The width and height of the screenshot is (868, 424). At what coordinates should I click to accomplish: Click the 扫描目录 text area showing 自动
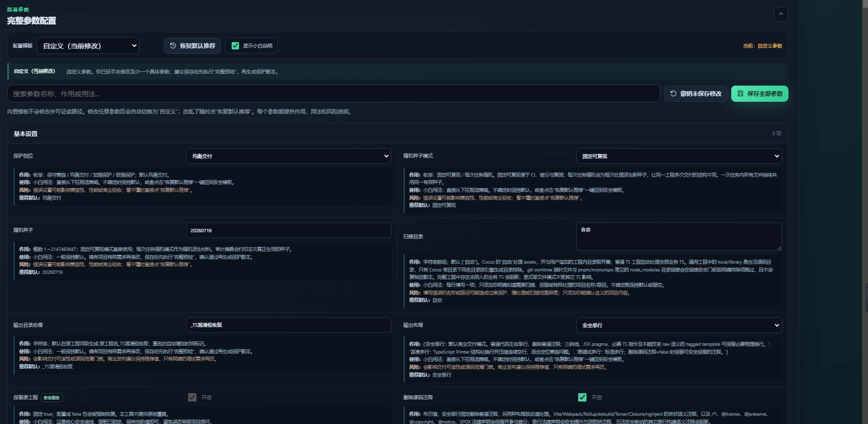tap(679, 237)
